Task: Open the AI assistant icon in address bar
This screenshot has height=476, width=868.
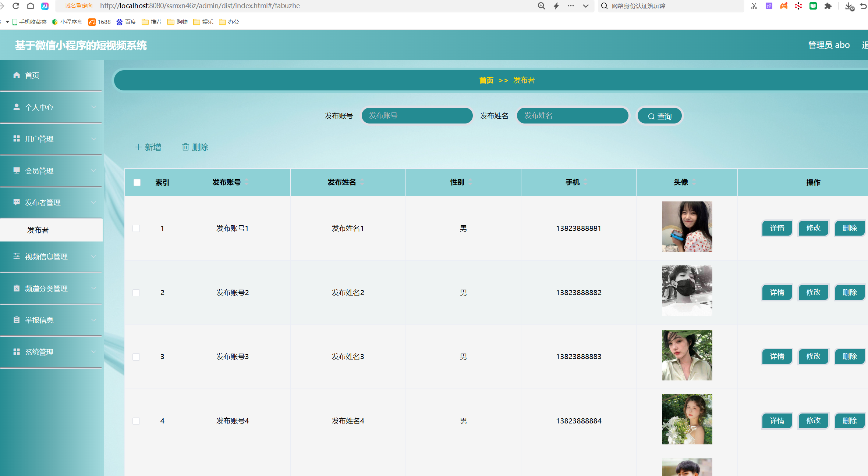Action: (45, 6)
